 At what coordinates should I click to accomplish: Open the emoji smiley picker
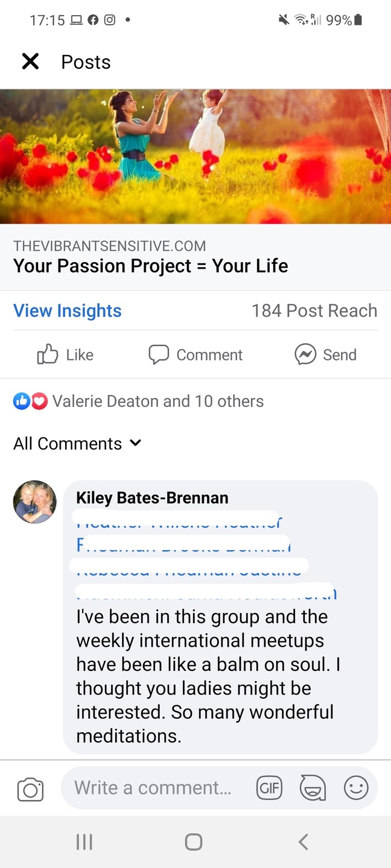pos(356,788)
